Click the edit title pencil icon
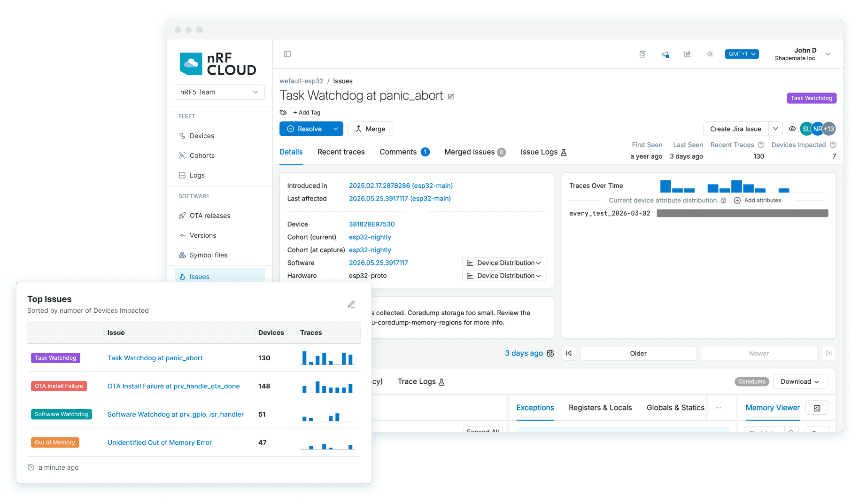The height and width of the screenshot is (504, 859). (x=451, y=96)
